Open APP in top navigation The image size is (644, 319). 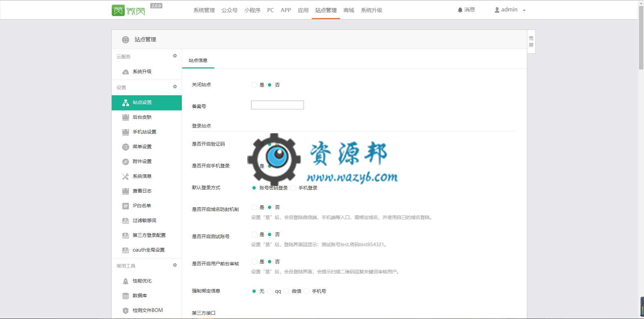point(286,10)
